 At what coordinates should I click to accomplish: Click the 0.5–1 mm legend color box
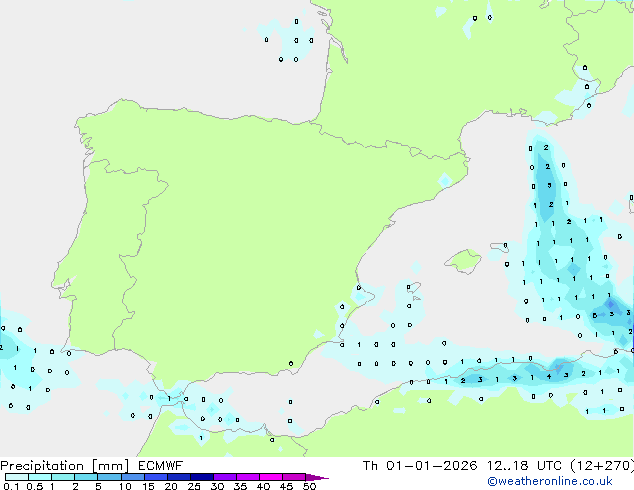click(x=40, y=477)
